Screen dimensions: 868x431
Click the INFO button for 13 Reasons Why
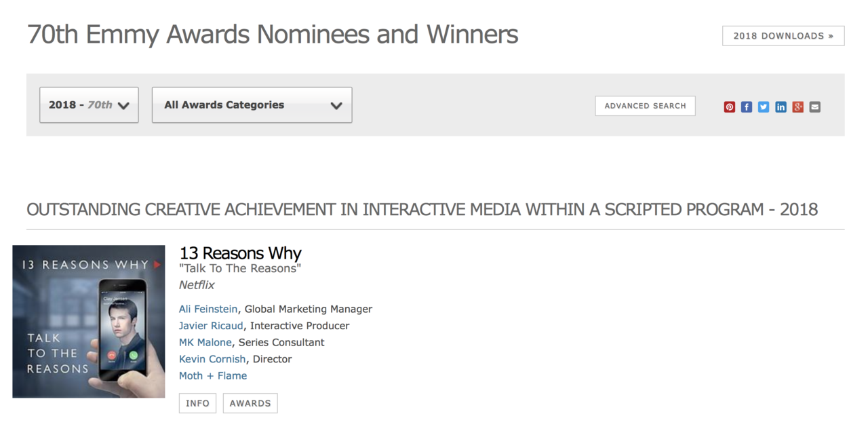[x=197, y=403]
